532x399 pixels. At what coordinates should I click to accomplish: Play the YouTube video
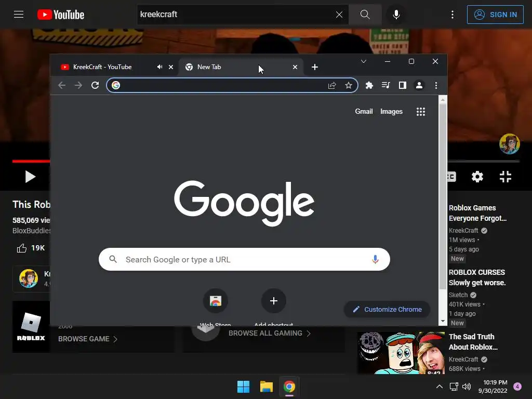point(30,177)
